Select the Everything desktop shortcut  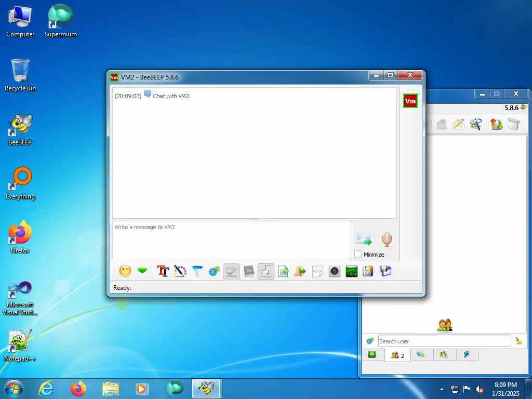[x=20, y=183]
